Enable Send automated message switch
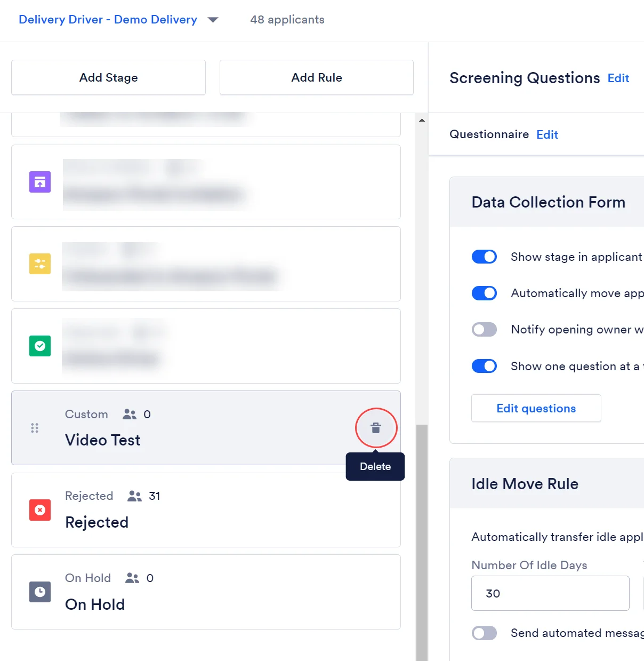 coord(484,633)
